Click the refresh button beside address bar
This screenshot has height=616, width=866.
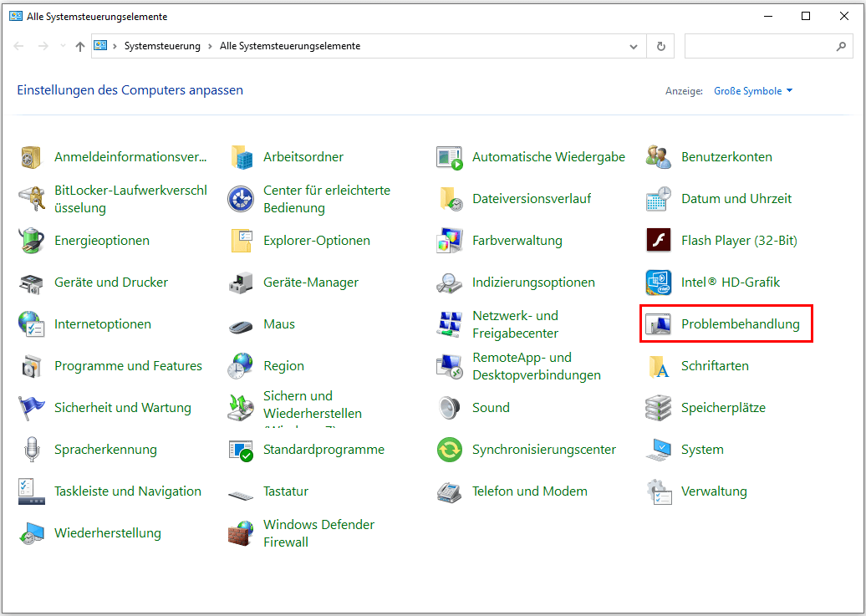(660, 47)
